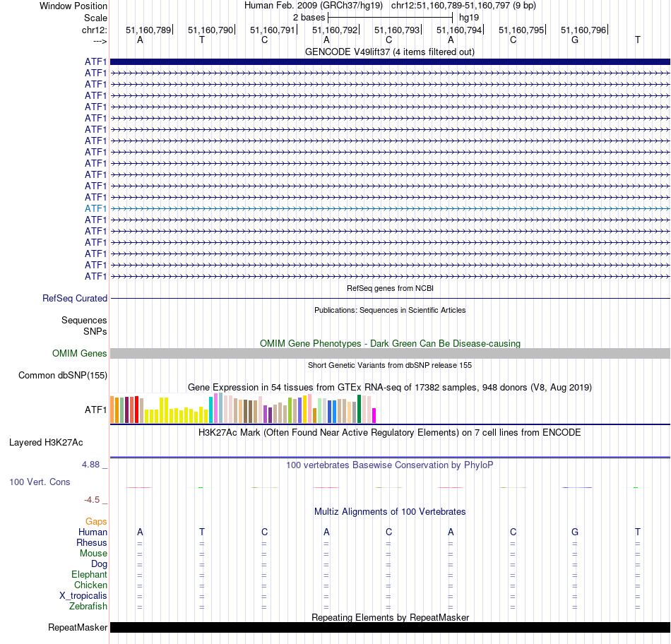The width and height of the screenshot is (671, 644).
Task: Open 'Publications: Sequences in Scientific Articles' title
Action: point(390,310)
